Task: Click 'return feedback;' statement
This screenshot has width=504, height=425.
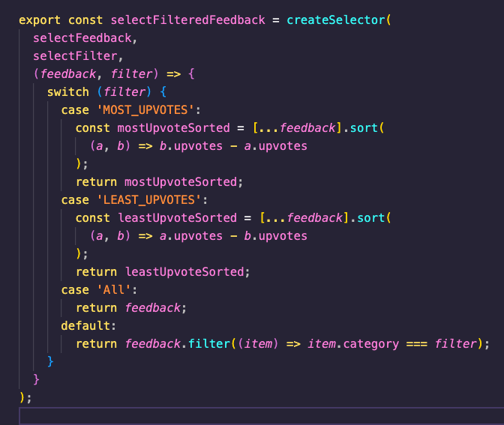Action: click(131, 308)
